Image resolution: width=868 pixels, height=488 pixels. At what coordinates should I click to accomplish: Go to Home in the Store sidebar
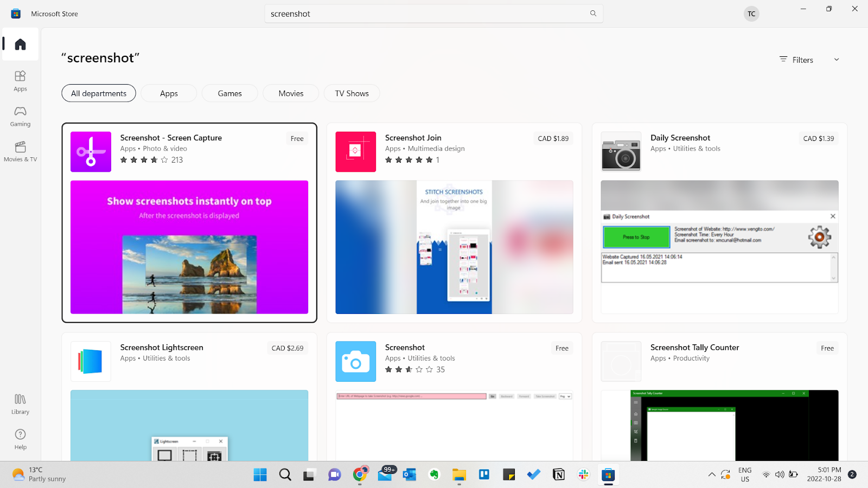coord(20,44)
